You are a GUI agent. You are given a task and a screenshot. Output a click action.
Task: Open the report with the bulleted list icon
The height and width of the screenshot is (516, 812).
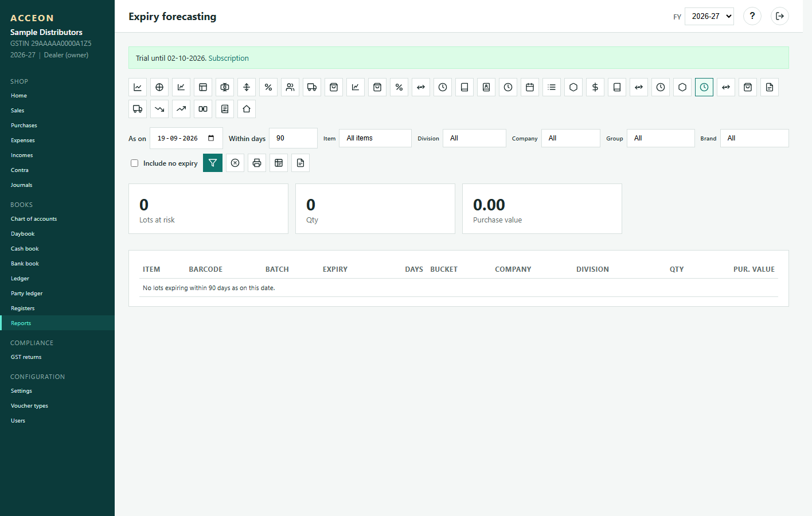coord(552,87)
